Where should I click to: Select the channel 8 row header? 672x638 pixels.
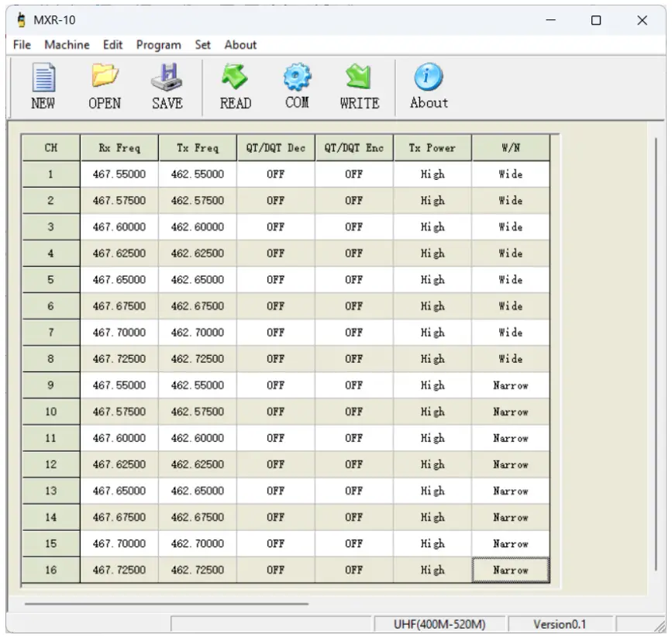(50, 359)
